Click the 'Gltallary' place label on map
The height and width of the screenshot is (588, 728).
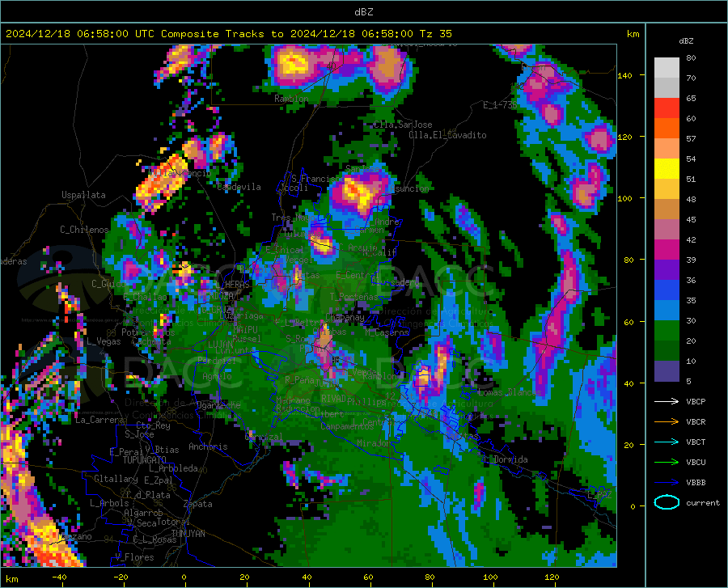[x=116, y=479]
